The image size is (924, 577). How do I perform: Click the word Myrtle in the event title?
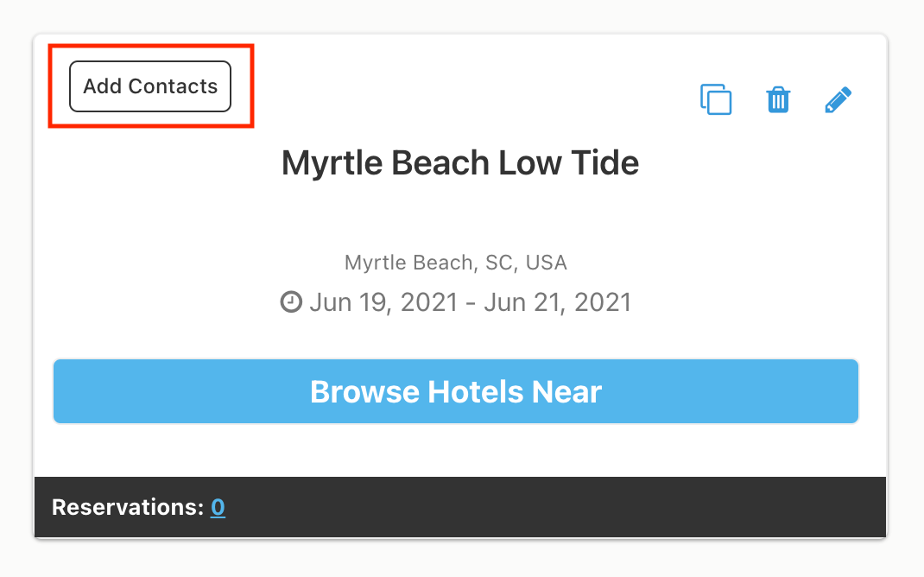332,164
